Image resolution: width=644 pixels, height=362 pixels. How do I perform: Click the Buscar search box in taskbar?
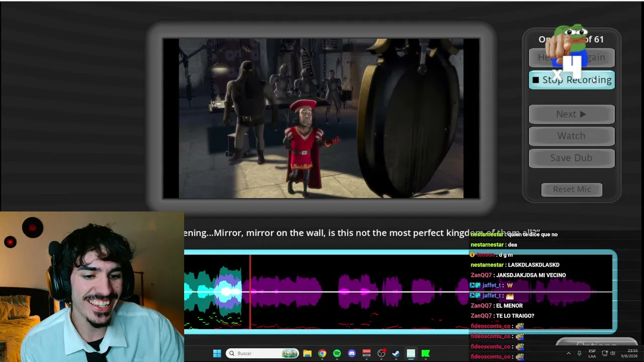[262, 353]
